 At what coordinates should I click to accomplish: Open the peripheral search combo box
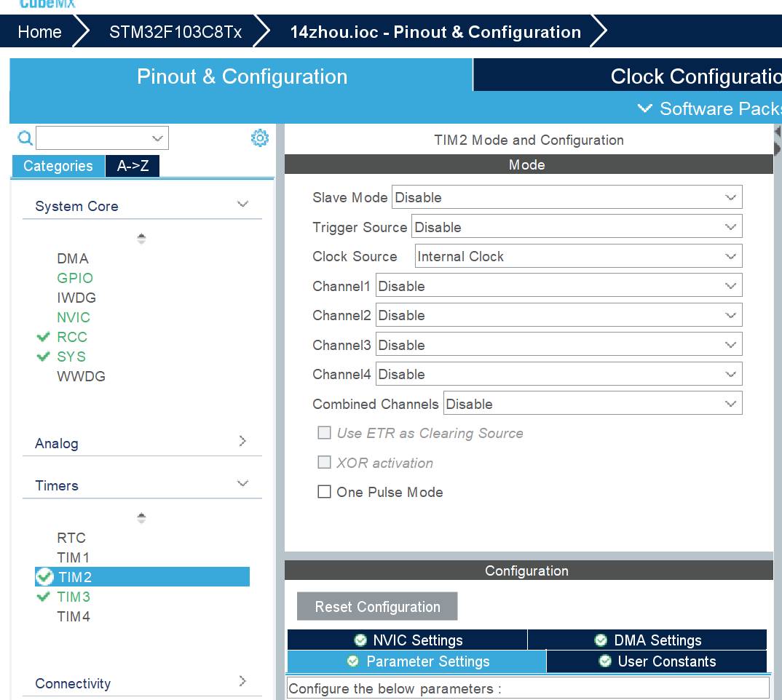[102, 138]
